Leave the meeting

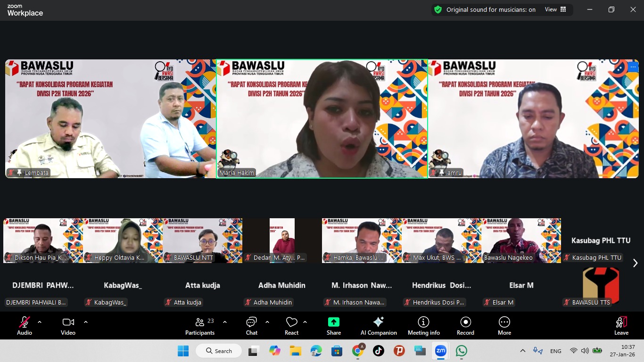(621, 325)
